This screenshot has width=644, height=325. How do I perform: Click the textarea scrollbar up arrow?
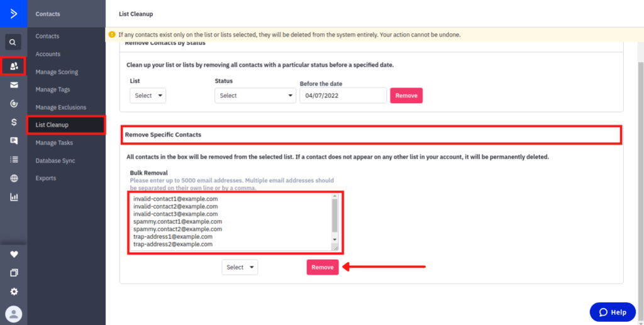click(x=335, y=197)
